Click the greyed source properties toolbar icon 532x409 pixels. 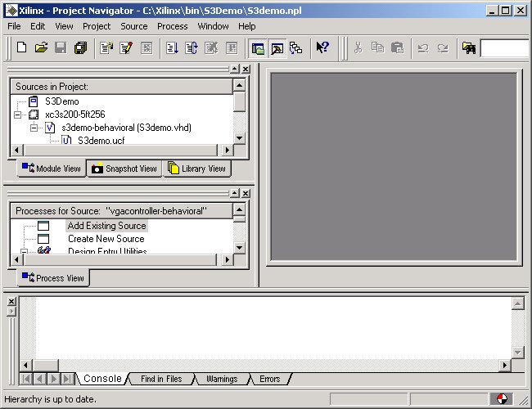(147, 47)
